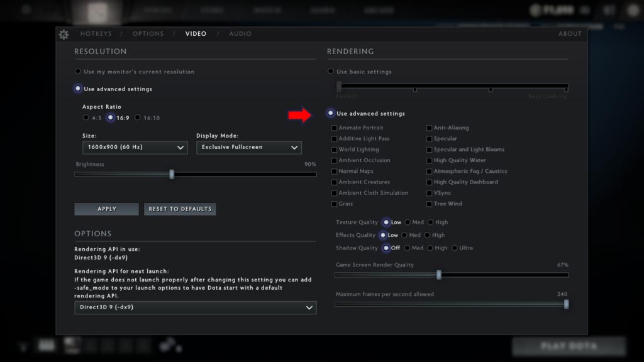Screen dimensions: 644x362
Task: Enable Grass rendering
Action: coord(334,204)
